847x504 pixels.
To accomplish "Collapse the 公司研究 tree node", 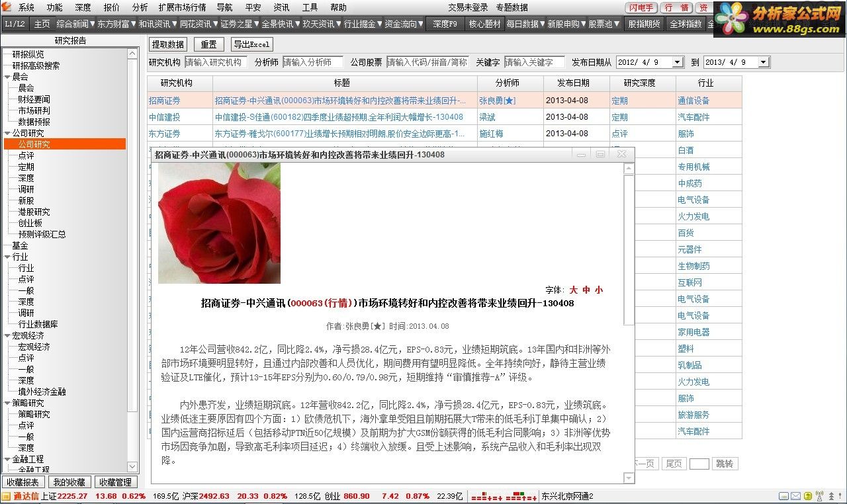I will pyautogui.click(x=7, y=133).
